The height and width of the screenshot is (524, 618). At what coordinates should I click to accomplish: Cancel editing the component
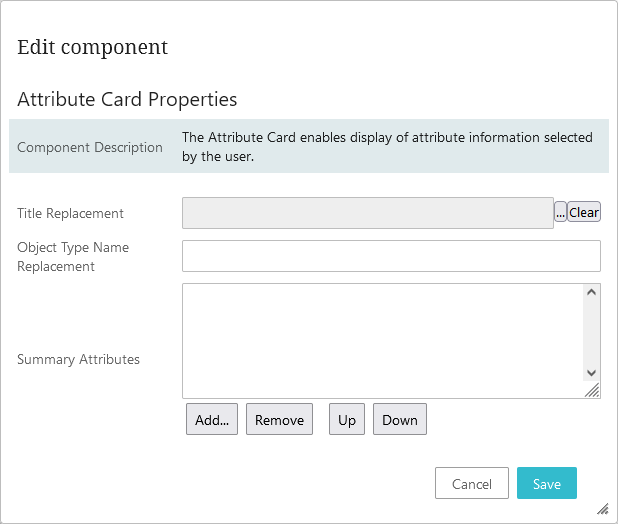pyautogui.click(x=472, y=484)
